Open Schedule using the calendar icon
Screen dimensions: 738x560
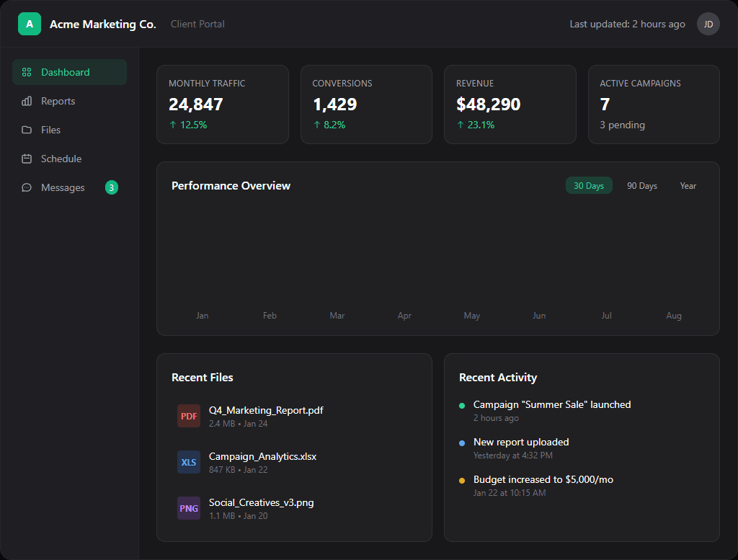point(26,159)
